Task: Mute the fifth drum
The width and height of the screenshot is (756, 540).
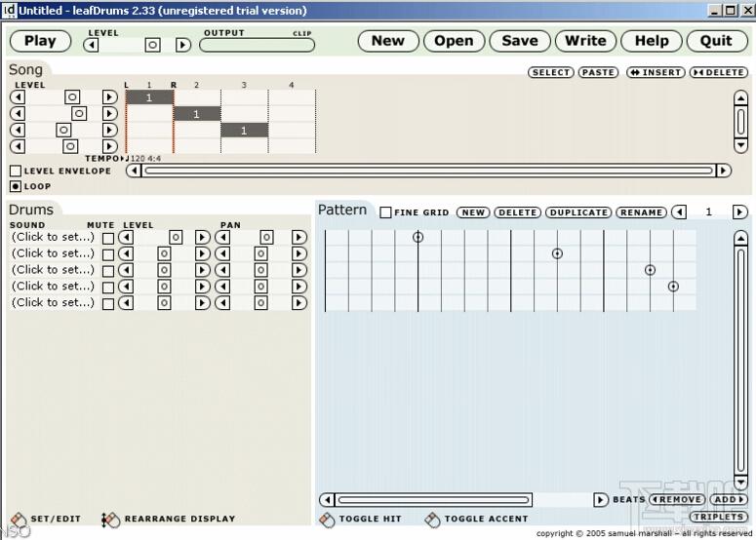Action: click(x=108, y=303)
